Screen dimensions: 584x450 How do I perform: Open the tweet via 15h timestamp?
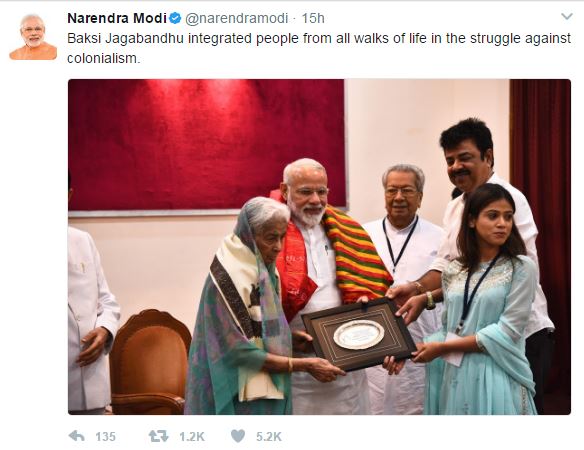coord(313,18)
